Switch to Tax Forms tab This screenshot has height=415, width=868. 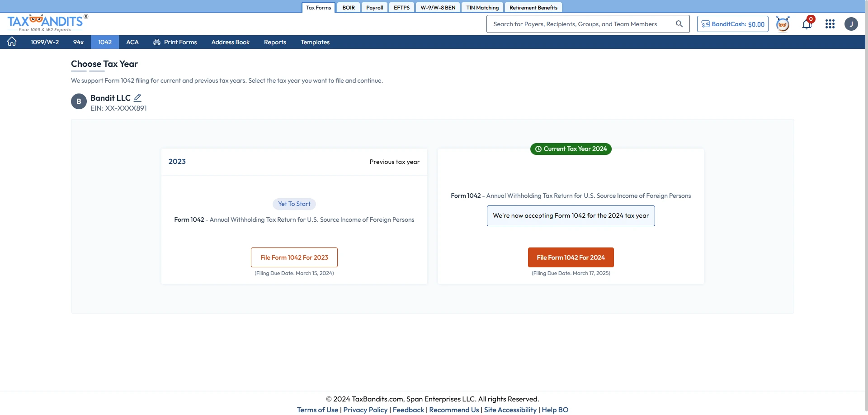pyautogui.click(x=318, y=8)
